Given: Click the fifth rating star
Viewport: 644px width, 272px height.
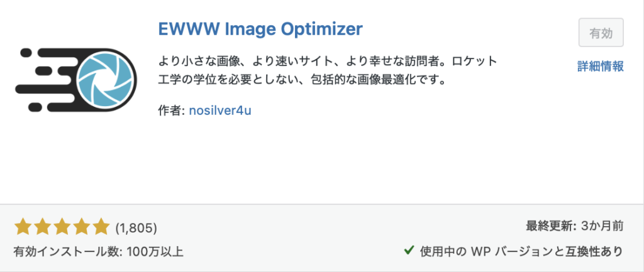Looking at the screenshot, I should click(x=101, y=227).
